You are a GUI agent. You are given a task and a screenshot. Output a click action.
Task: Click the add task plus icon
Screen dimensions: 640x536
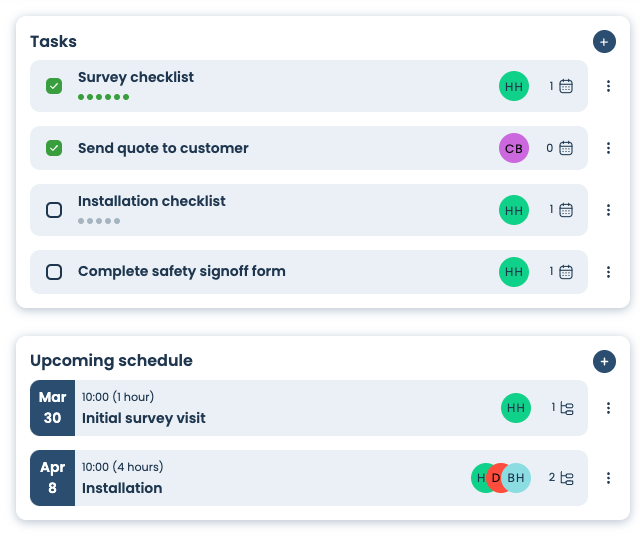(x=604, y=42)
